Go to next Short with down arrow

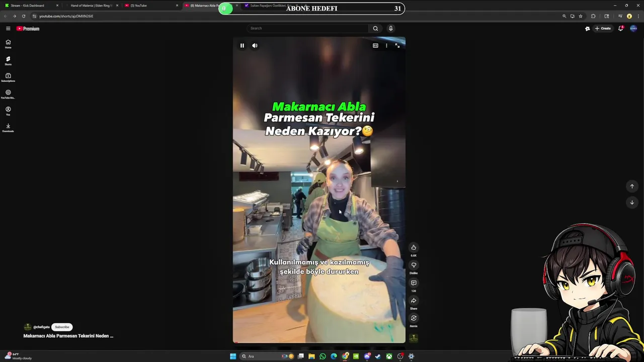point(632,203)
